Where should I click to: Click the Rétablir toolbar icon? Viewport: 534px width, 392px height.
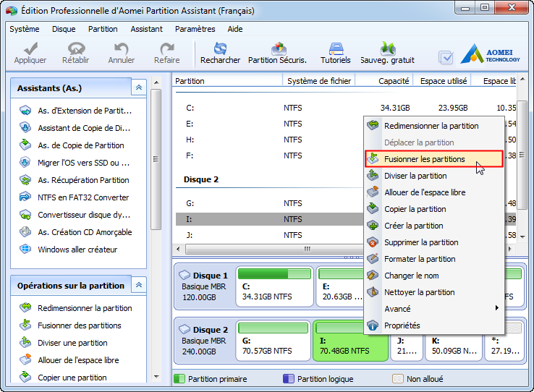[x=75, y=48]
